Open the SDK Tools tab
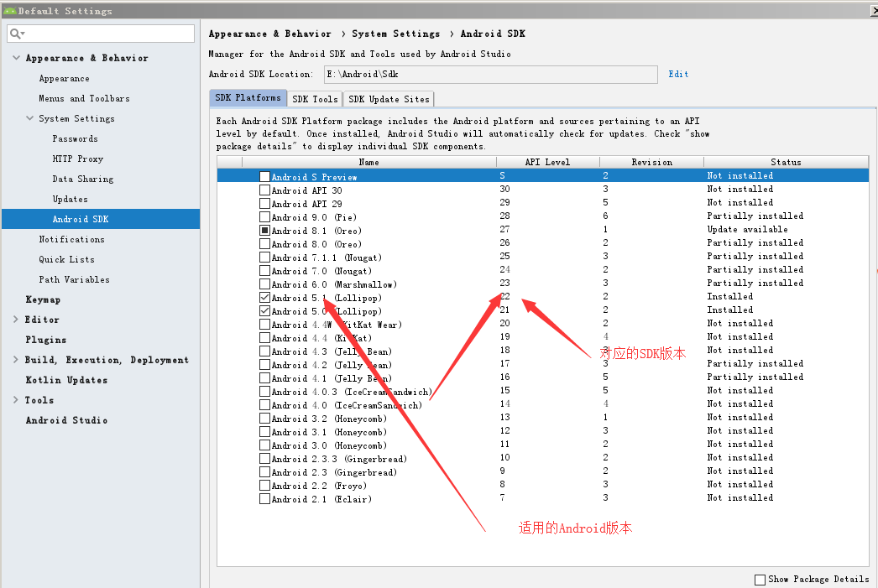878x588 pixels. (x=316, y=99)
